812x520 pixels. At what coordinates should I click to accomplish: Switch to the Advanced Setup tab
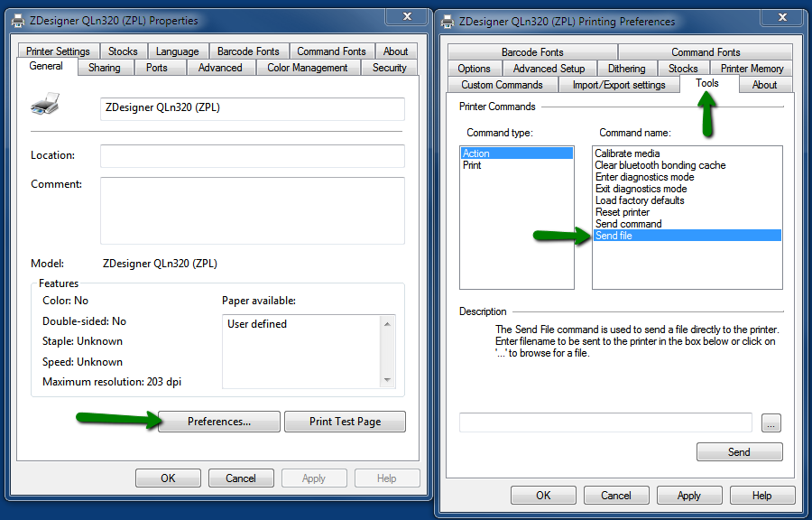coord(549,68)
